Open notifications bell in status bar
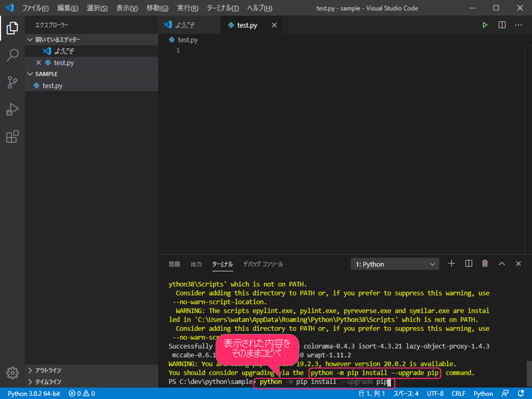The width and height of the screenshot is (532, 399). (521, 394)
